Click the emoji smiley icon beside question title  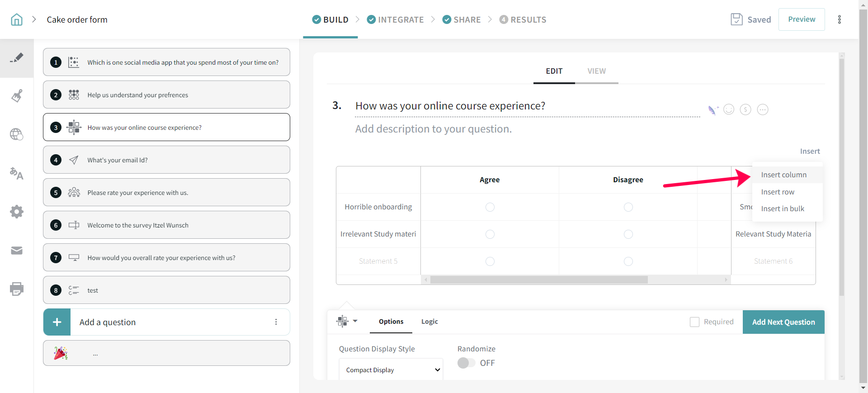729,109
